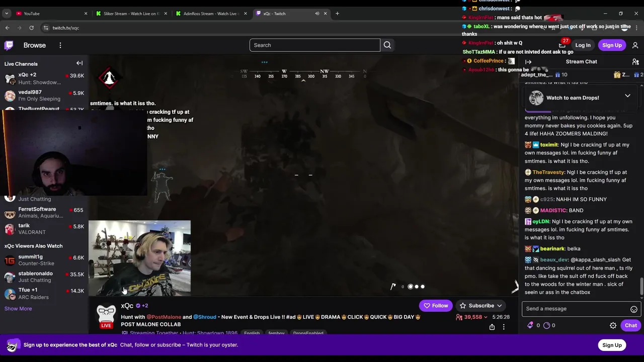
Task: Switch to the AdinRoss Stream tab
Action: (x=211, y=14)
